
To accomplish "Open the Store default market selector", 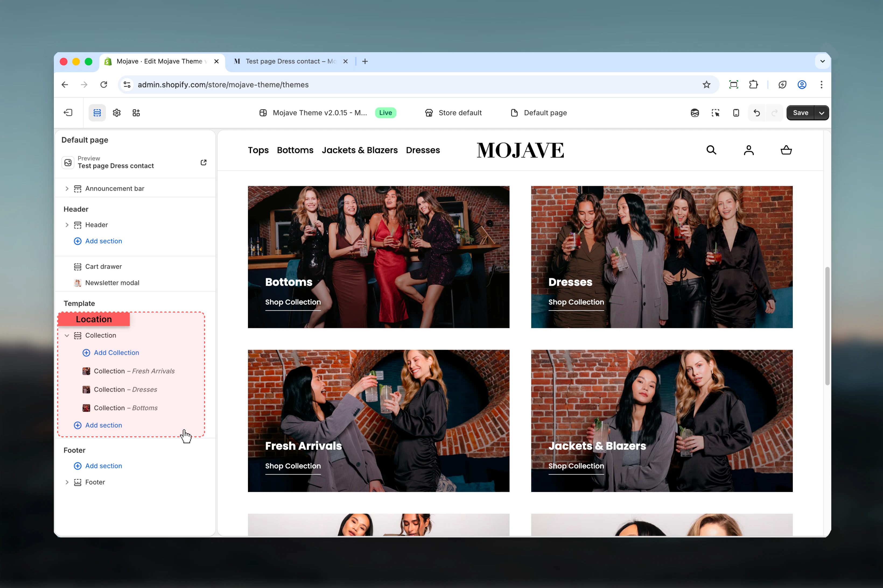I will point(453,112).
